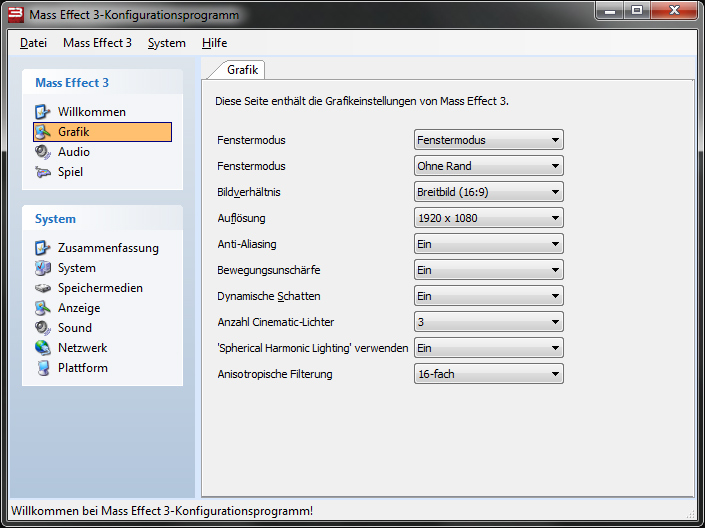Click the Spiel gamepad icon
705x528 pixels.
[x=43, y=172]
